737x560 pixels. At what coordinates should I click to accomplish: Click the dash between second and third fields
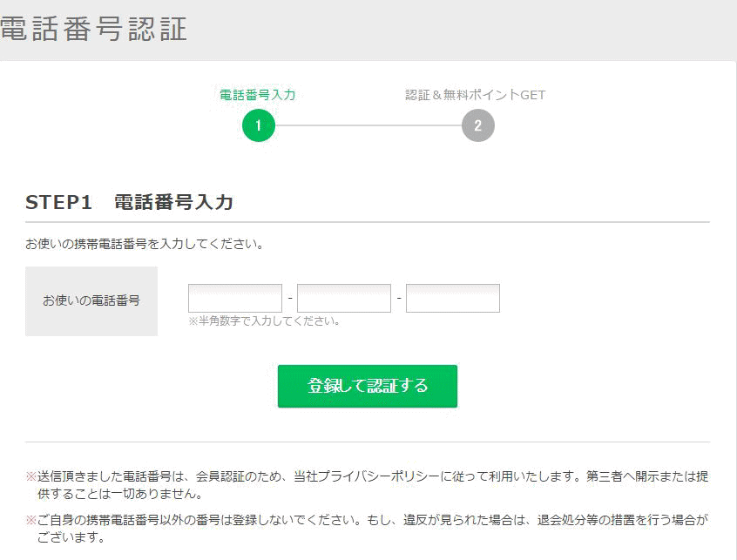tap(398, 298)
